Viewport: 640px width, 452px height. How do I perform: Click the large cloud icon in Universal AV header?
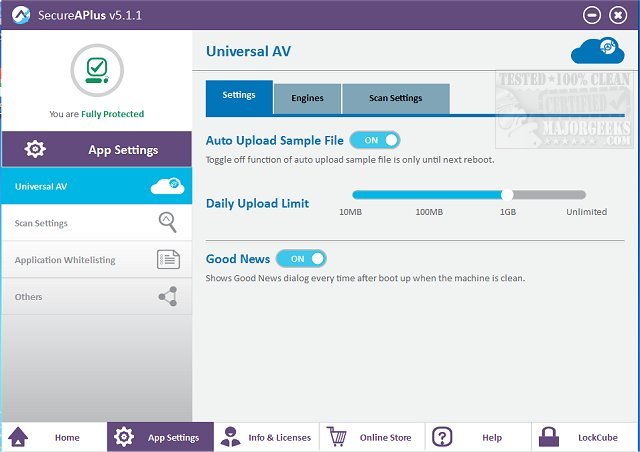pos(598,51)
